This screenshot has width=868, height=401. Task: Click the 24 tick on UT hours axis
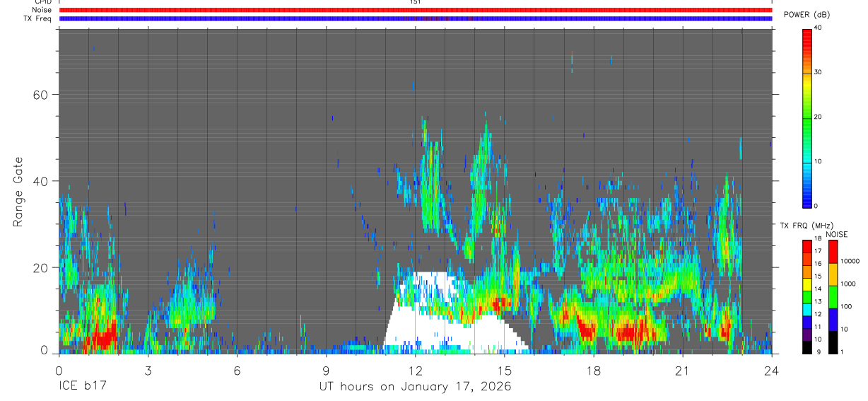click(771, 370)
